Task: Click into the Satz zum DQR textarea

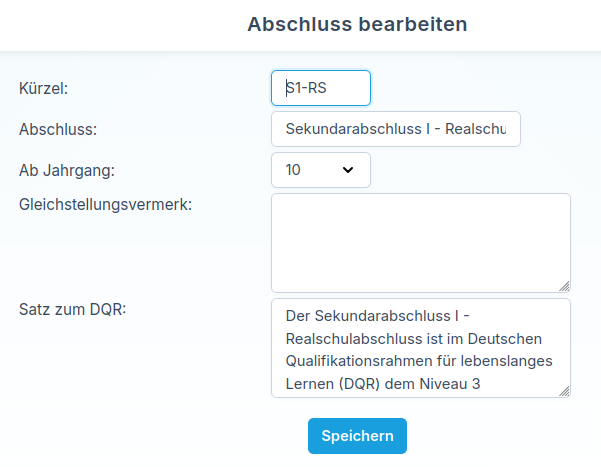Action: (420, 347)
